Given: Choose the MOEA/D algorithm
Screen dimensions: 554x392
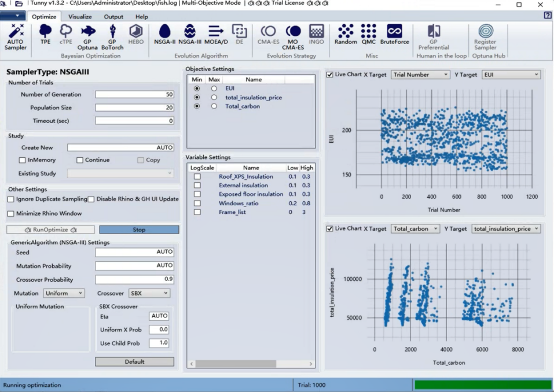Looking at the screenshot, I should (x=216, y=34).
